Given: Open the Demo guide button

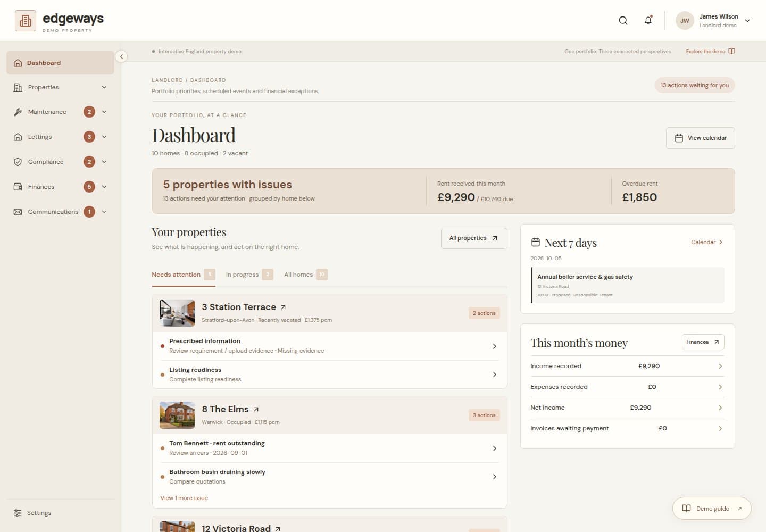Looking at the screenshot, I should click(x=712, y=509).
